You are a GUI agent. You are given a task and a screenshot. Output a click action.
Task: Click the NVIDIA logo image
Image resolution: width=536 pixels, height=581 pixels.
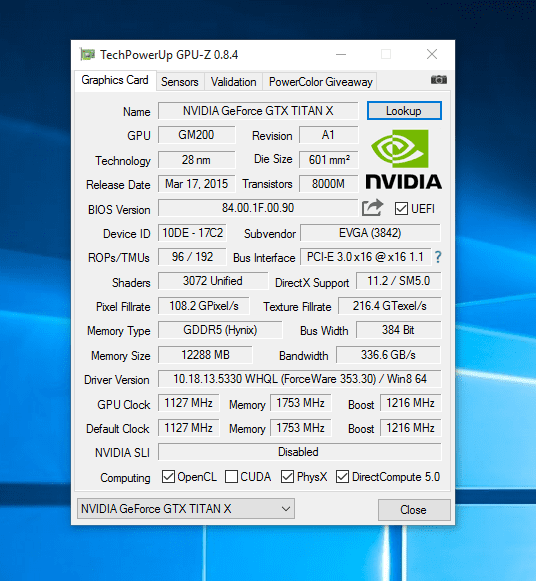click(x=403, y=159)
